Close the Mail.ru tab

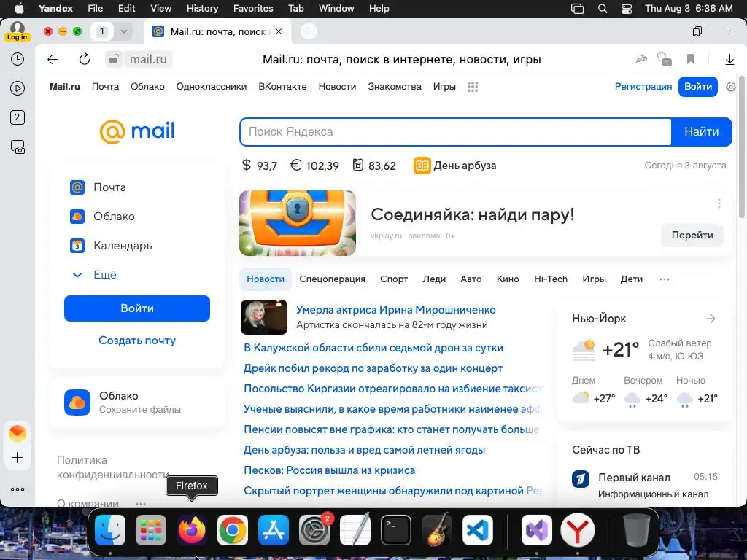(279, 31)
